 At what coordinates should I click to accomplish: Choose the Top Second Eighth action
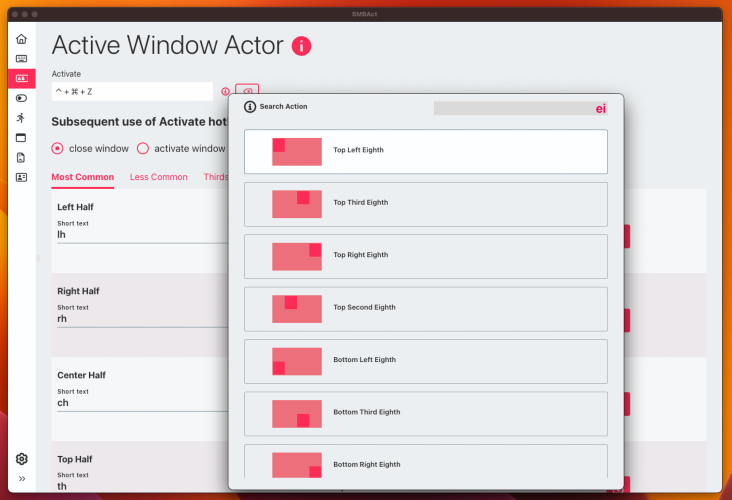click(426, 309)
